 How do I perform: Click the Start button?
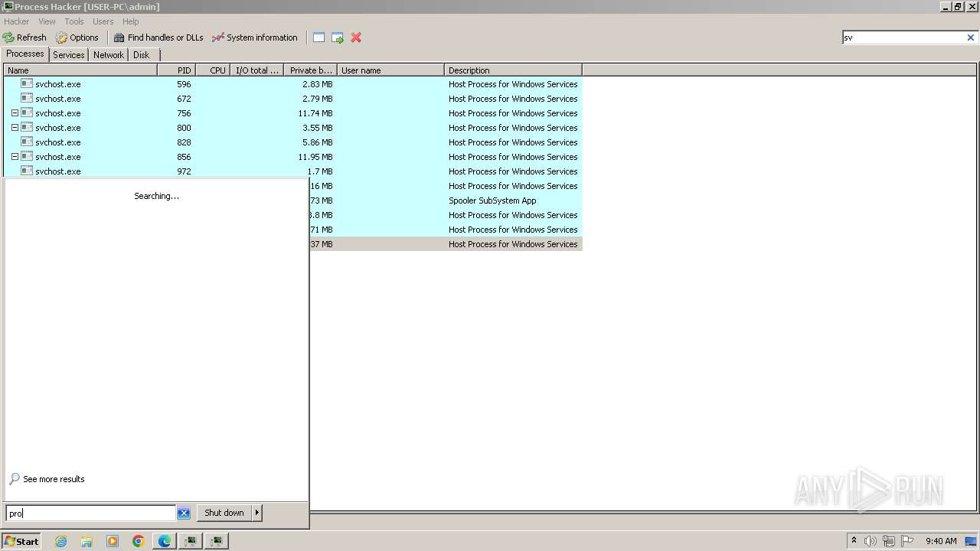pos(21,541)
